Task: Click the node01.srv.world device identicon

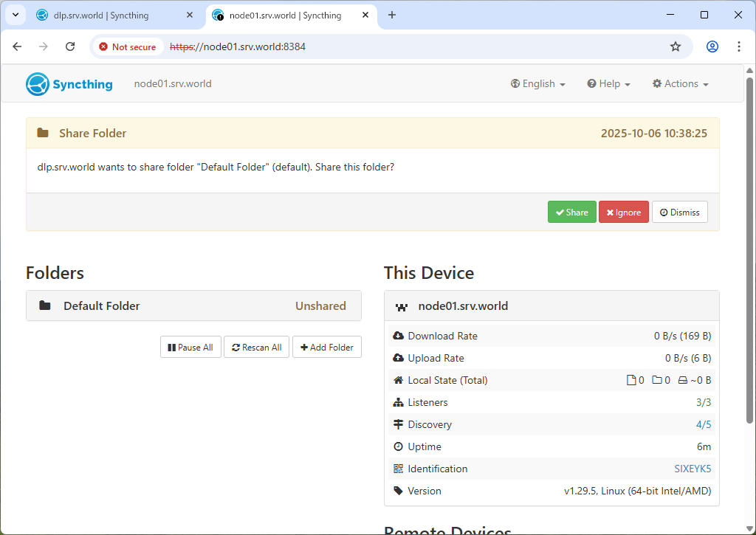Action: [x=402, y=306]
